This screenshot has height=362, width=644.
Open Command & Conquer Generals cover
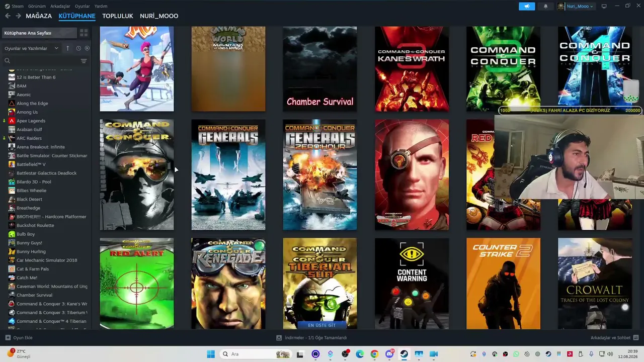pyautogui.click(x=228, y=175)
